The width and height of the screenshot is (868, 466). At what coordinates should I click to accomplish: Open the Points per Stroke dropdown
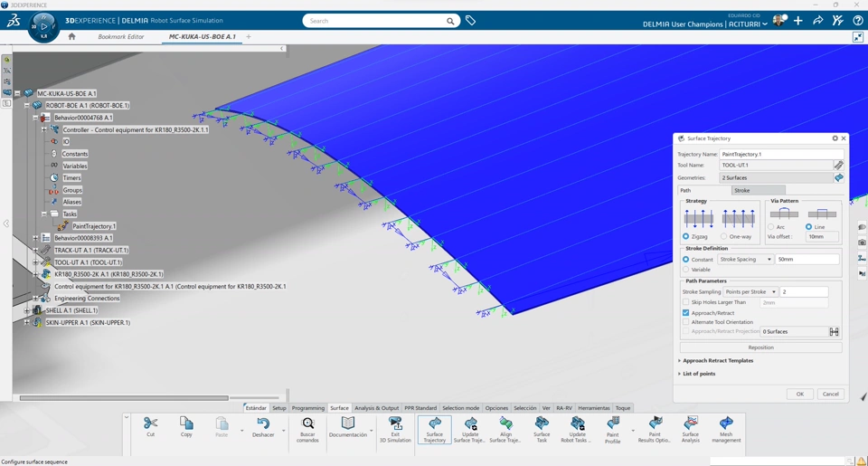click(750, 292)
